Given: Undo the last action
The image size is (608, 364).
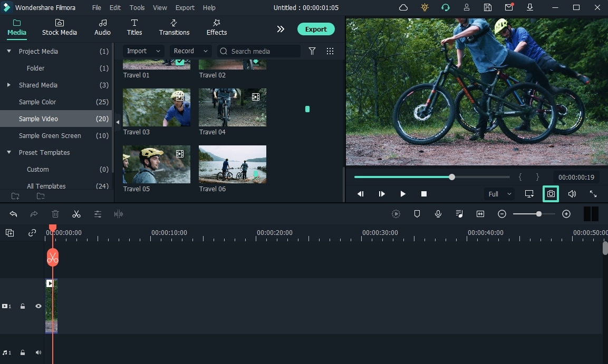Looking at the screenshot, I should coord(14,214).
